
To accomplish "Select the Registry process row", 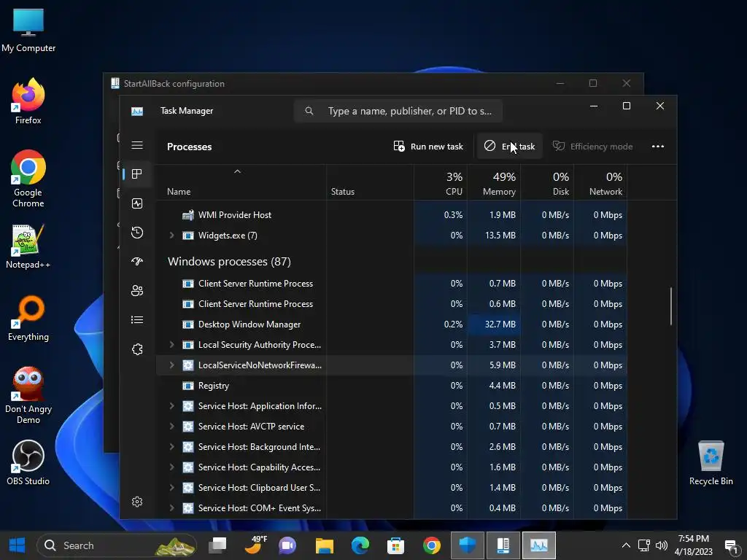I will pos(392,386).
